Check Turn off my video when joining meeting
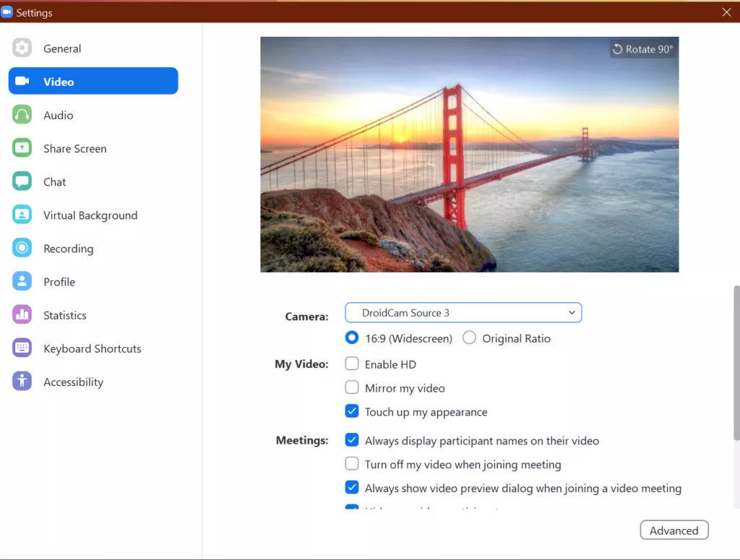The width and height of the screenshot is (740, 560). (352, 464)
